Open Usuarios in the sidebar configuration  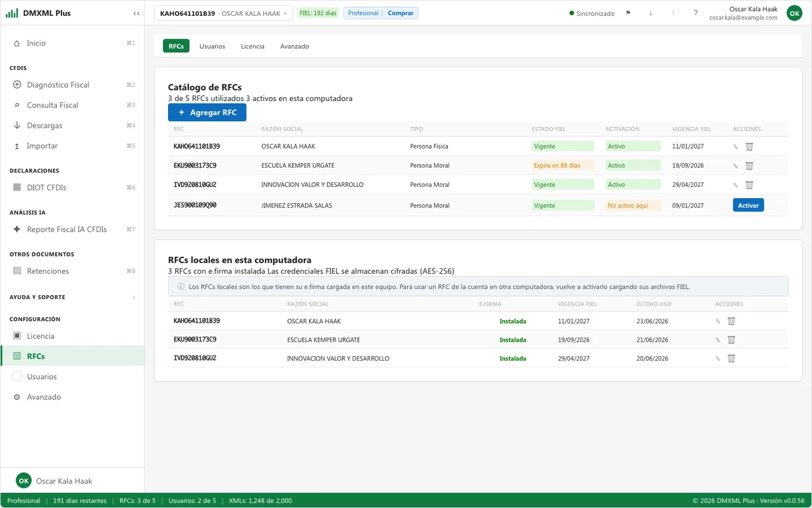(72, 377)
